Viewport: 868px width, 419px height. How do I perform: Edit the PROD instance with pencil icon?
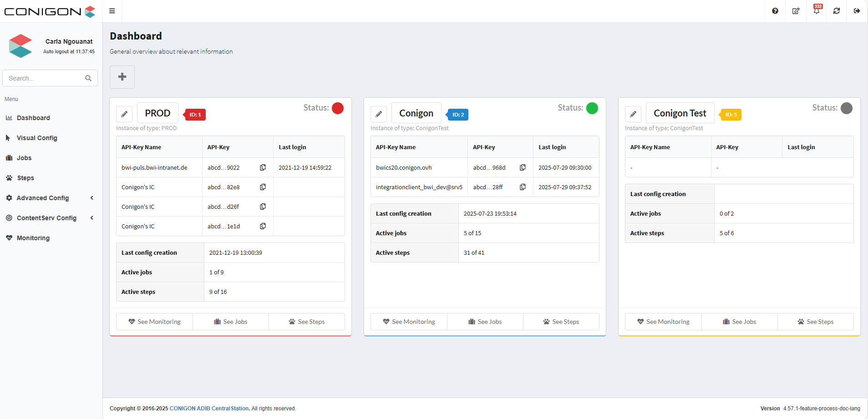point(124,114)
